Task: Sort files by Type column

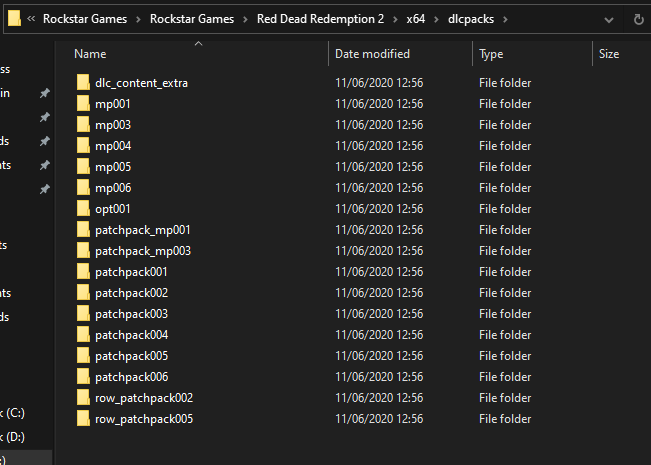Action: tap(491, 54)
